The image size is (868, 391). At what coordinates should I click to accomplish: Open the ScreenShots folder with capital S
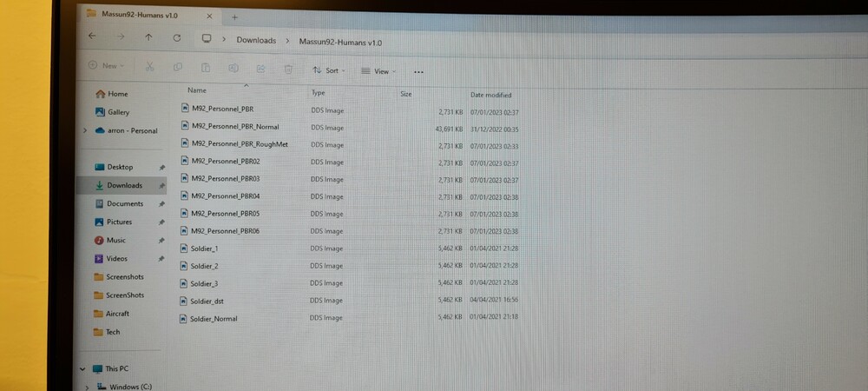[x=119, y=295]
